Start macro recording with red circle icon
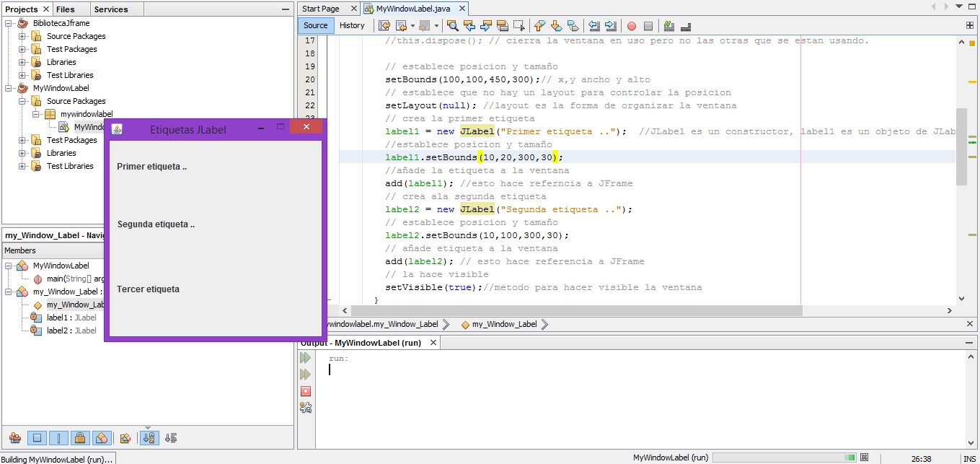Screen dimensions: 980x464 632,26
